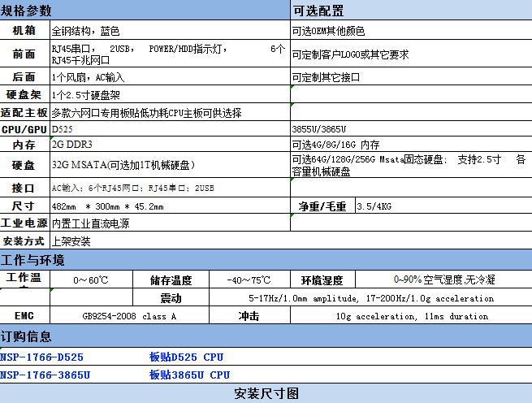The height and width of the screenshot is (403, 532).
Task: Click the 可选配置 column header
Action: (x=318, y=11)
